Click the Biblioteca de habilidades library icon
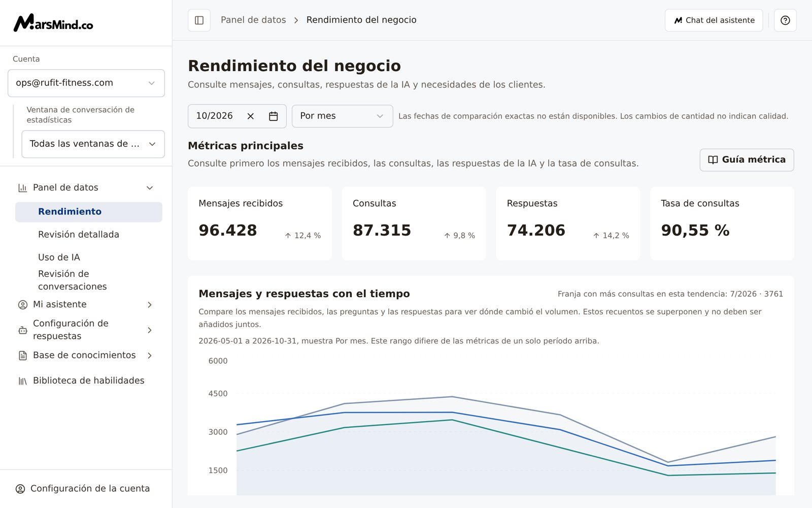Image resolution: width=812 pixels, height=508 pixels. click(x=22, y=381)
